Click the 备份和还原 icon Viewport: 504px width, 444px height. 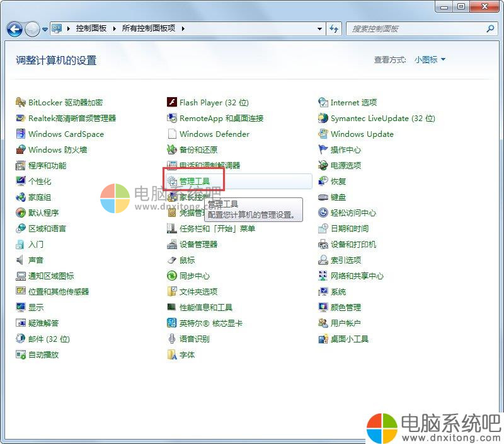pyautogui.click(x=172, y=150)
